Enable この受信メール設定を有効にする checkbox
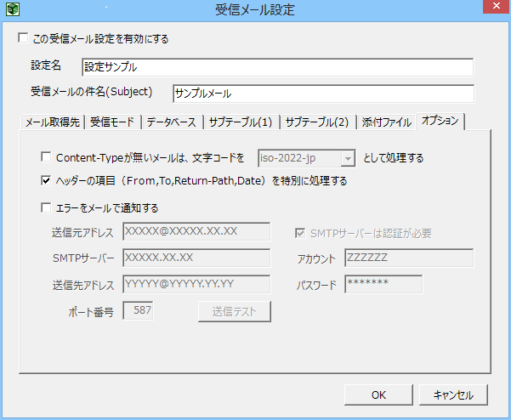 click(x=23, y=37)
